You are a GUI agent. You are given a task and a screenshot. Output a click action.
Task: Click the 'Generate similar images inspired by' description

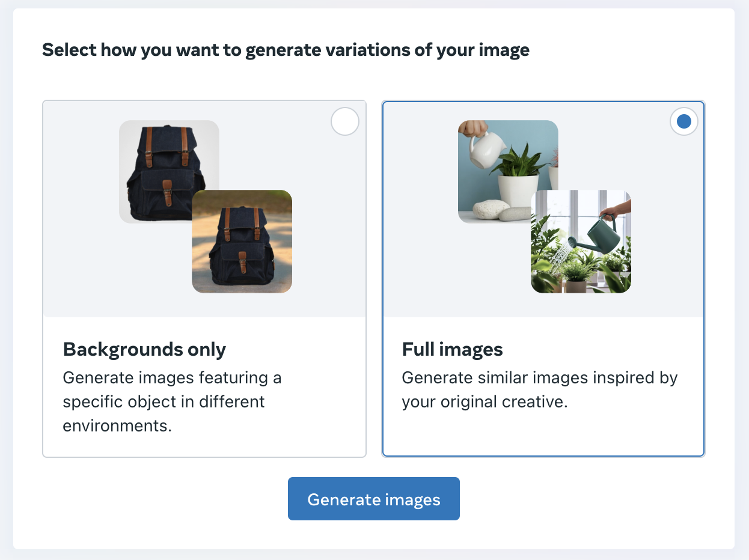point(540,389)
